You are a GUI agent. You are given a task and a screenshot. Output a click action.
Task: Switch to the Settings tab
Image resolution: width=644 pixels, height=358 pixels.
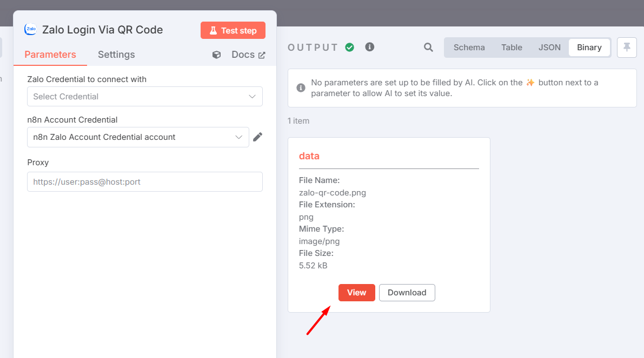(116, 55)
